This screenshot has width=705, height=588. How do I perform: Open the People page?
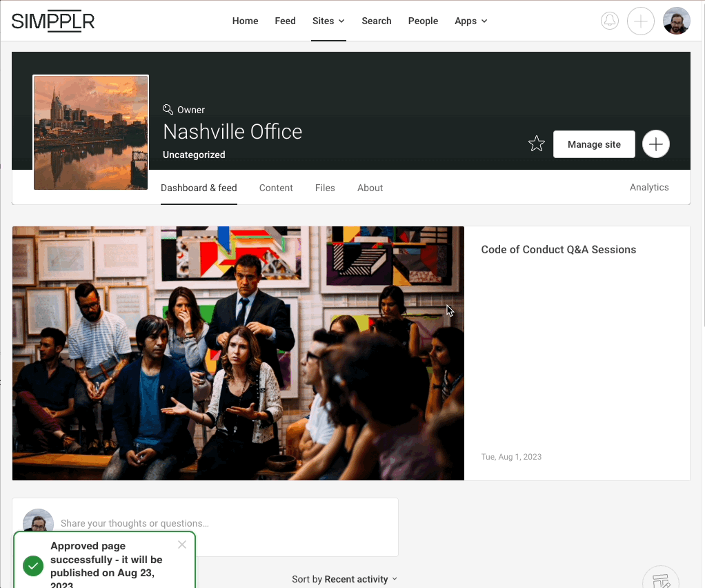423,21
